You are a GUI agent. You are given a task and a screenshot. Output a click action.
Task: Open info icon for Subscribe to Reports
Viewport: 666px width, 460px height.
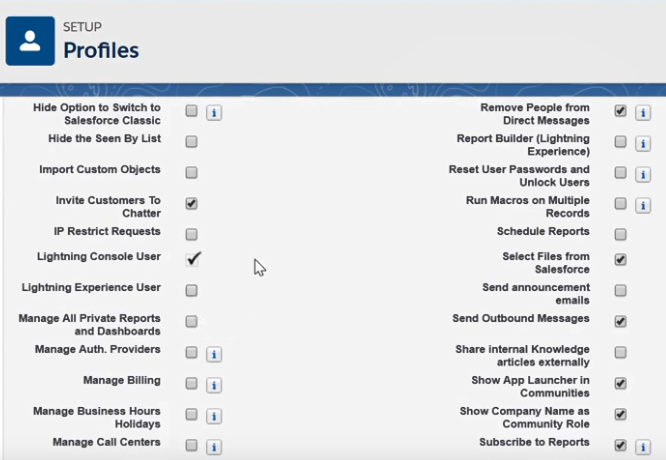[643, 447]
